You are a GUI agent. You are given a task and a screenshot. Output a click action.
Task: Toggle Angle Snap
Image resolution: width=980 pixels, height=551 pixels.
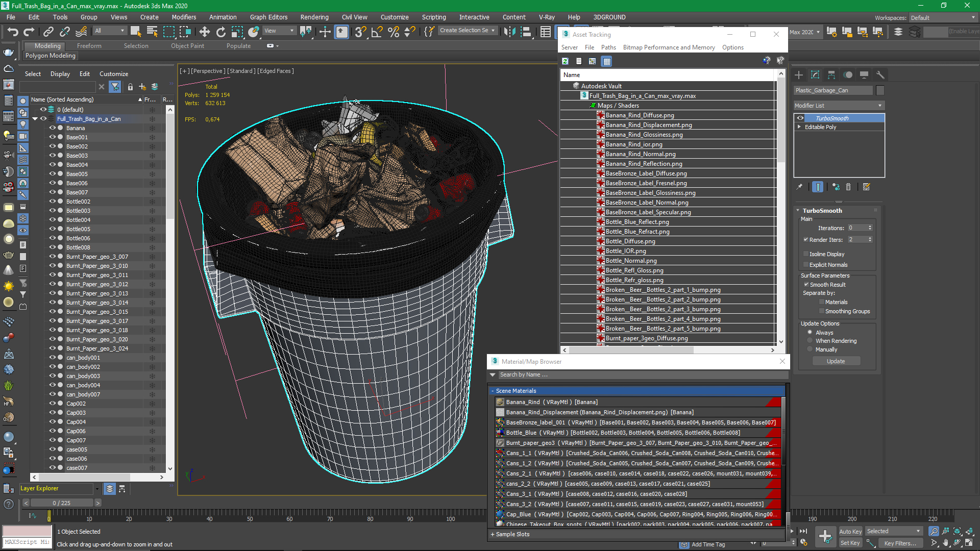pyautogui.click(x=377, y=32)
